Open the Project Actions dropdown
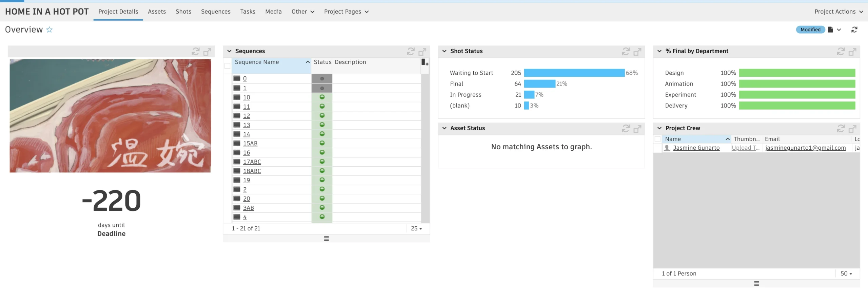868x299 pixels. coord(839,12)
